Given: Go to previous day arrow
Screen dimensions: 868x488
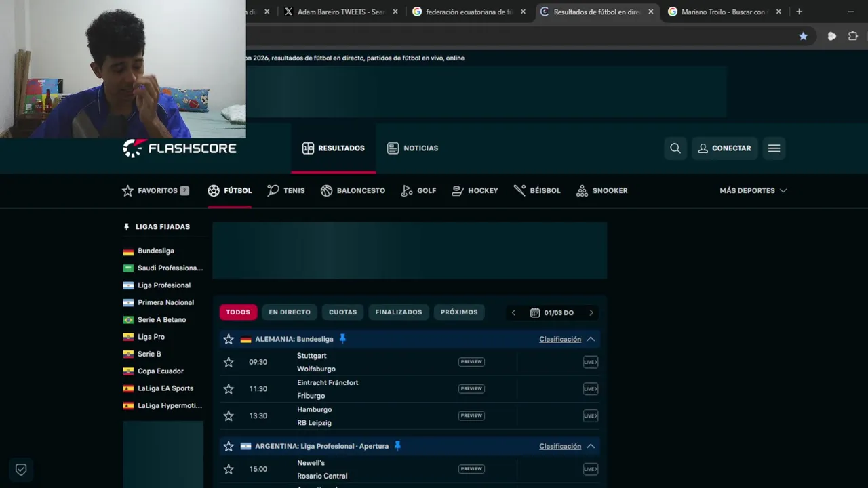Looking at the screenshot, I should [x=513, y=312].
